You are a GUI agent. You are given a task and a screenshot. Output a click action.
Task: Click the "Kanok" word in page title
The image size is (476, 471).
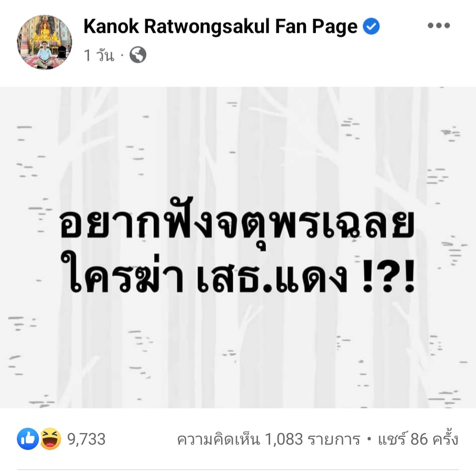pyautogui.click(x=111, y=26)
